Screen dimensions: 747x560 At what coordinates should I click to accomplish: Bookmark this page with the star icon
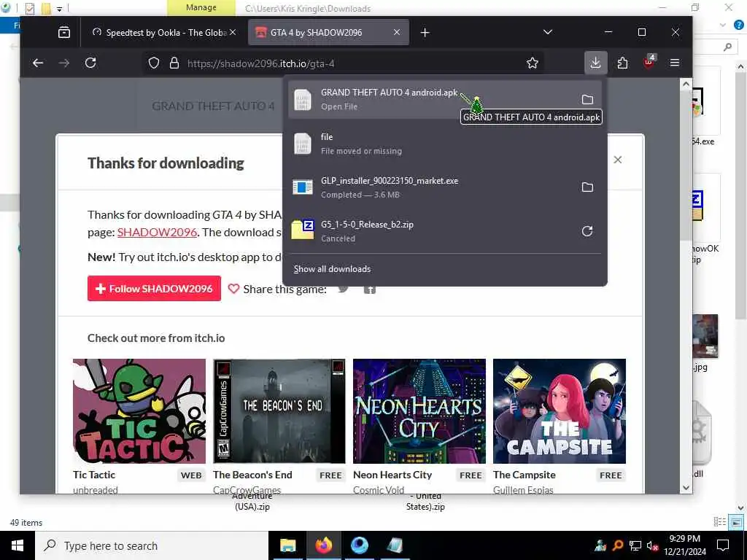point(532,63)
